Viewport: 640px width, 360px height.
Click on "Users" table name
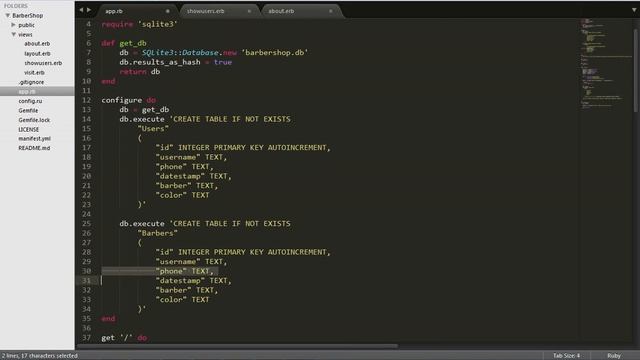click(153, 129)
